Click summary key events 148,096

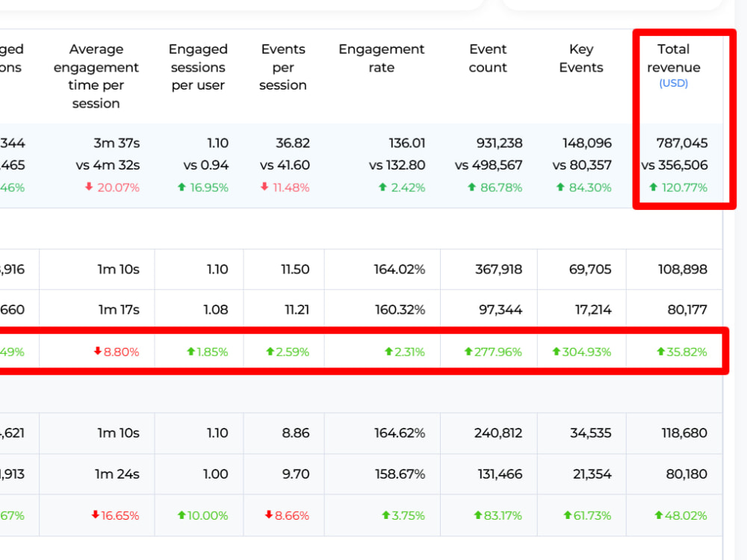[x=587, y=143]
